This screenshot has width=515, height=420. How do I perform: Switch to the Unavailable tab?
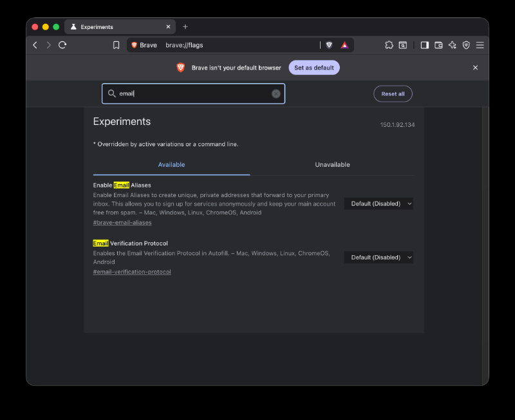click(332, 165)
